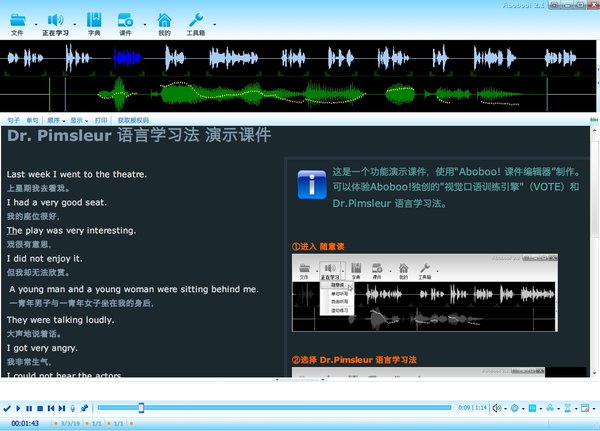Open the 字典 dictionary icon
Image resolution: width=600 pixels, height=431 pixels.
tap(94, 20)
